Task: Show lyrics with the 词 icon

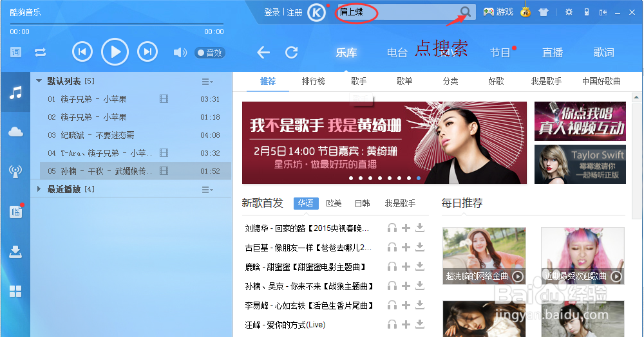Action: 15,52
